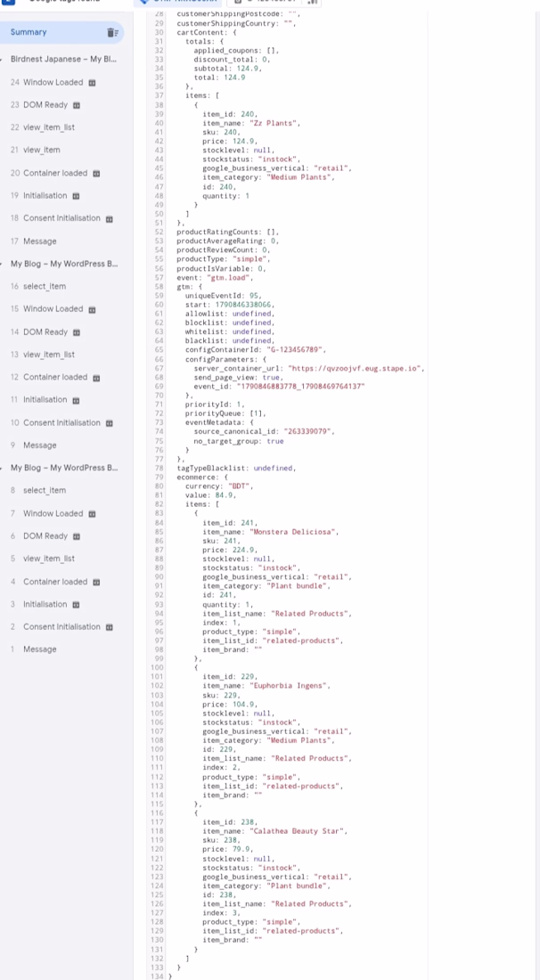
Task: Click the line item_name "Zz Plants"
Action: click(x=251, y=123)
